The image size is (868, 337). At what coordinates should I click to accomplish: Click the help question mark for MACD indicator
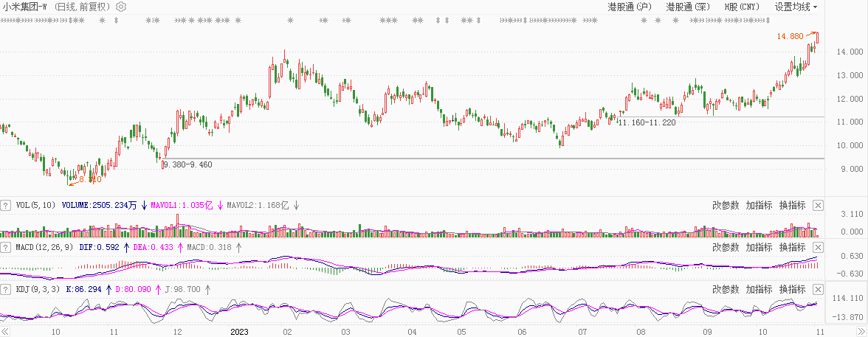pyautogui.click(x=6, y=247)
